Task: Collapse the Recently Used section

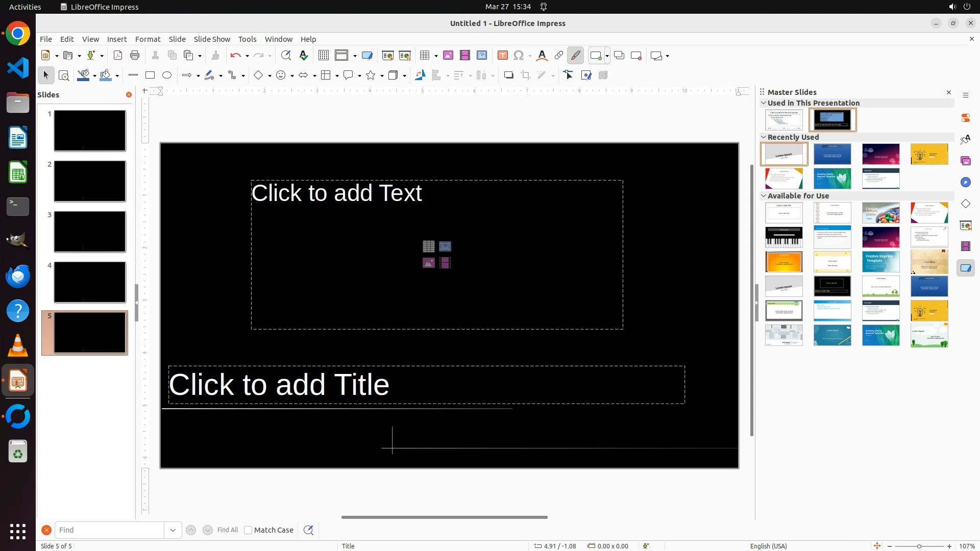Action: tap(764, 137)
